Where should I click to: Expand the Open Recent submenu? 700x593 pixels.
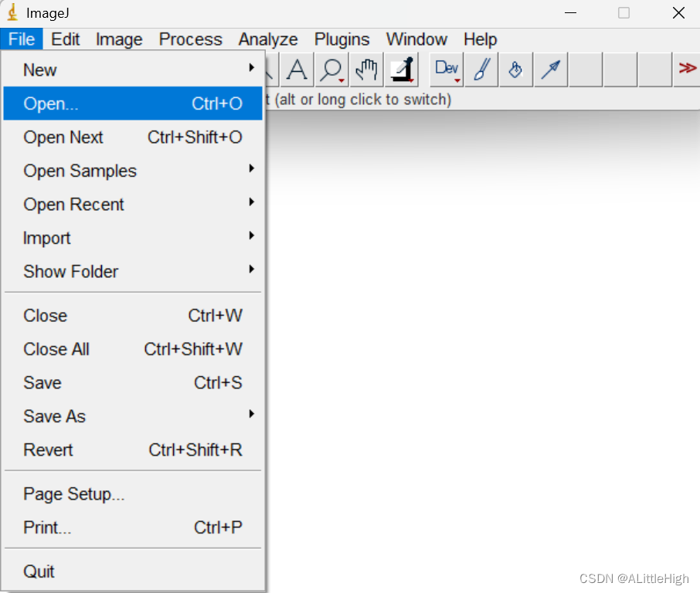(x=133, y=205)
